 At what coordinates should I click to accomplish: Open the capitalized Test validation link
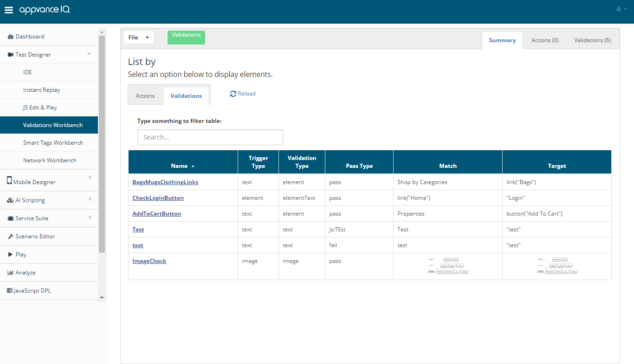138,230
